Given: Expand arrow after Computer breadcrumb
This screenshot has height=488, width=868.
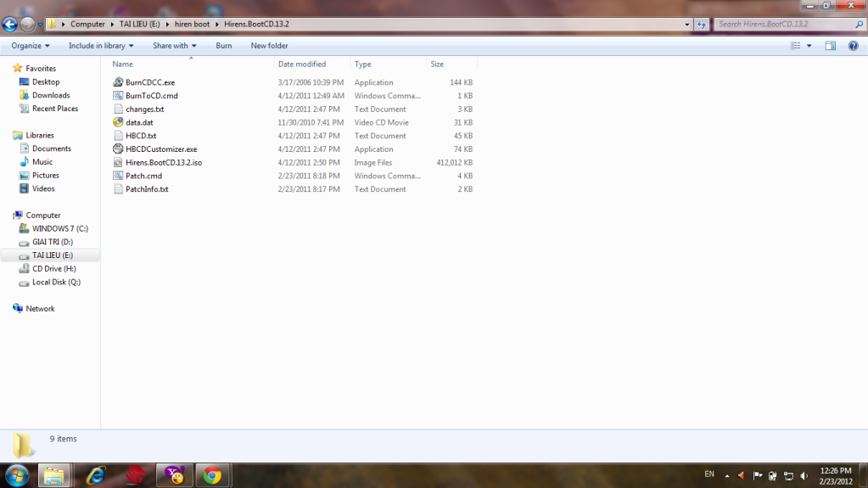Looking at the screenshot, I should [112, 25].
